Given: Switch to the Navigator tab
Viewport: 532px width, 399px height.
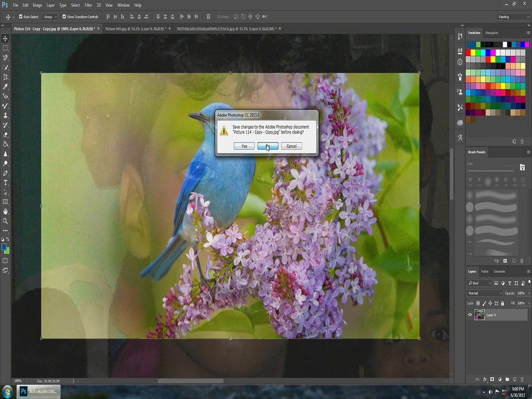Looking at the screenshot, I should [x=492, y=33].
